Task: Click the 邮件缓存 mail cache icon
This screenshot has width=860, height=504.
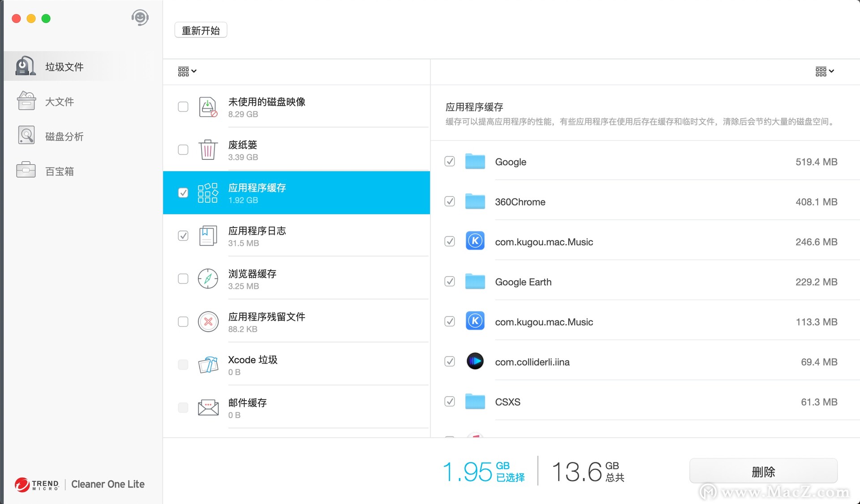Action: pos(207,407)
